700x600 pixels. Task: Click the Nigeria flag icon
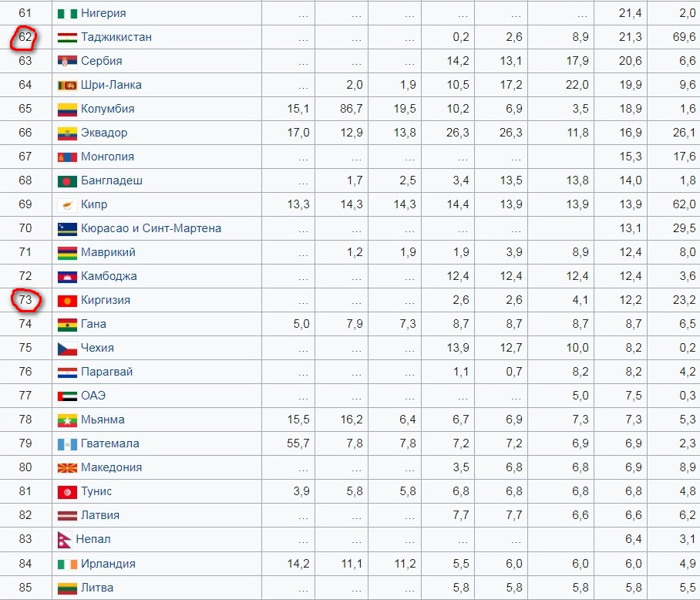click(67, 13)
